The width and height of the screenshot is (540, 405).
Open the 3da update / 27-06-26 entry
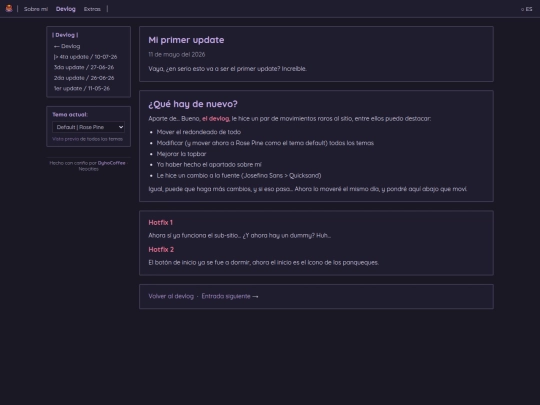tap(84, 67)
